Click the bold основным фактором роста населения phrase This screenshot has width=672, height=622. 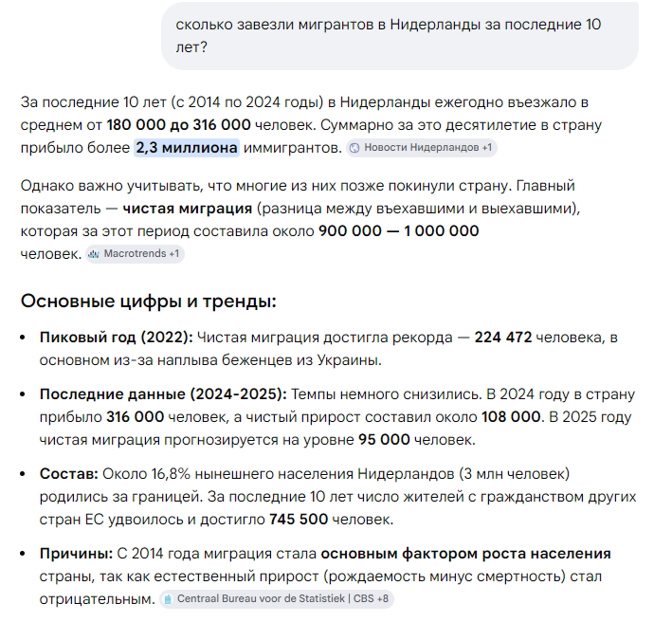pyautogui.click(x=465, y=554)
